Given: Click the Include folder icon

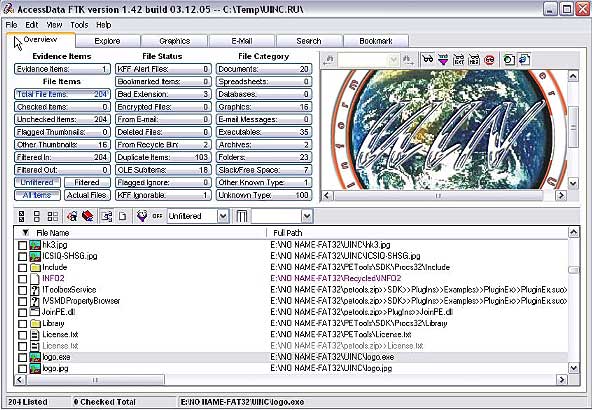Looking at the screenshot, I should (x=35, y=268).
